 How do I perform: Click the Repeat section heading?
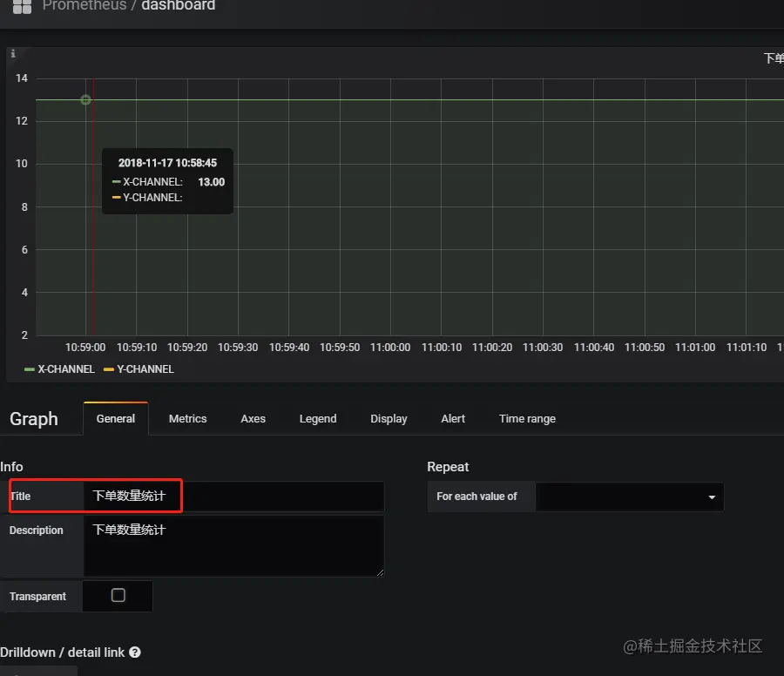tap(448, 467)
